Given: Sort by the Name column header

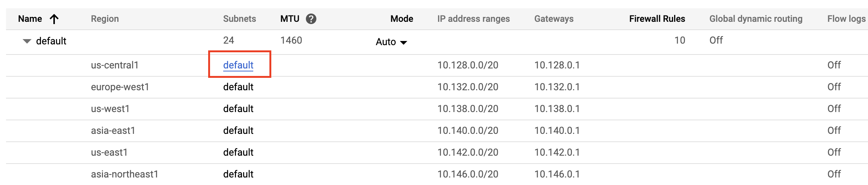Looking at the screenshot, I should point(30,19).
